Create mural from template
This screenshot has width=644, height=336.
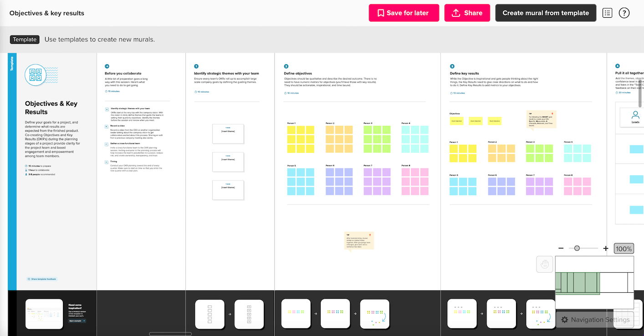tap(546, 13)
